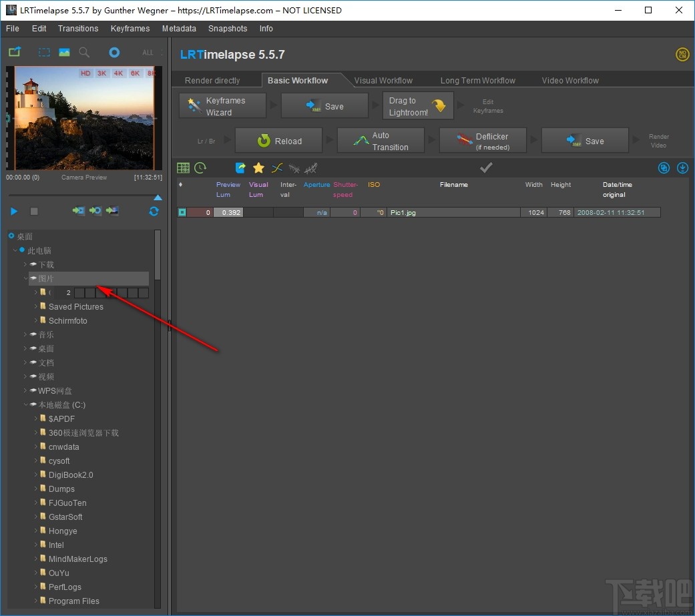Click the green-arrow circle preview icon
The height and width of the screenshot is (616, 695).
click(x=95, y=210)
